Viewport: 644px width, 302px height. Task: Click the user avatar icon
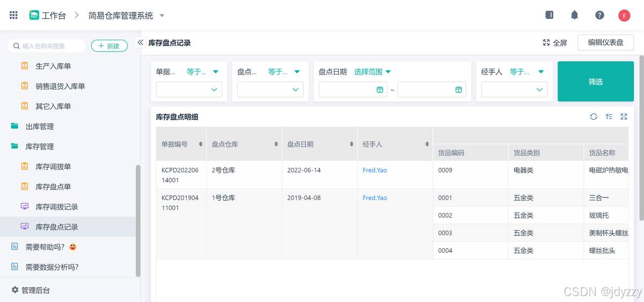pos(624,15)
